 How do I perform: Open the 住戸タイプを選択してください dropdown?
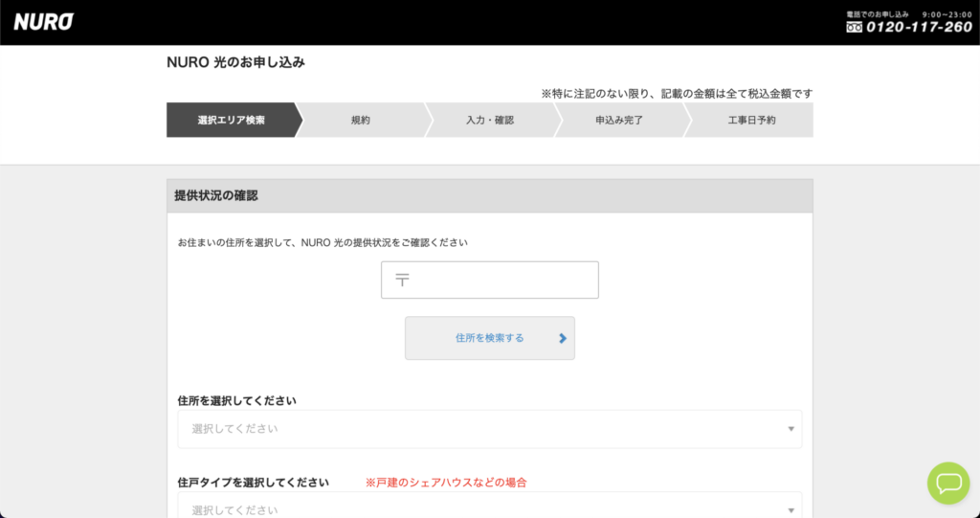coord(490,505)
